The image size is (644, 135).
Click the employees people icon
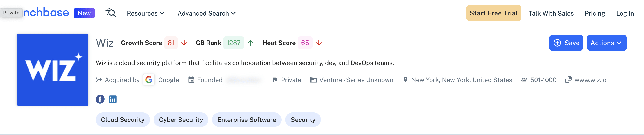pyautogui.click(x=524, y=80)
